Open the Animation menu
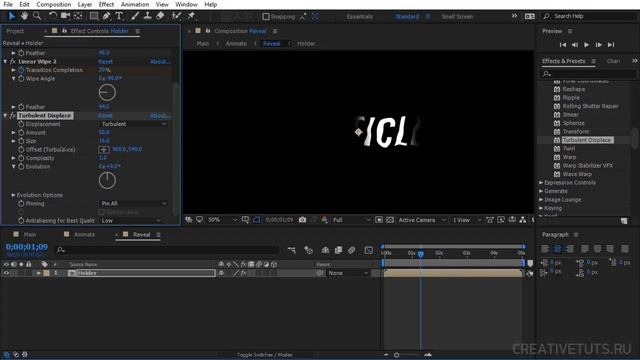 135,4
